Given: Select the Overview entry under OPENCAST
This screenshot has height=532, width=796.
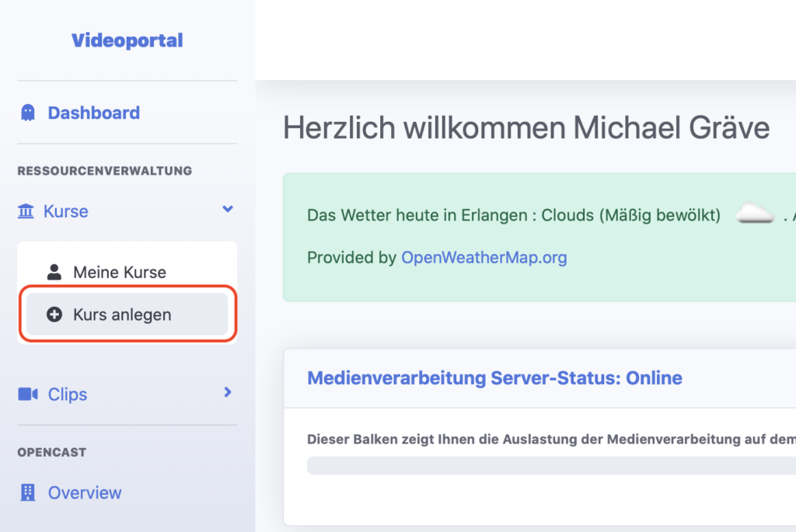Looking at the screenshot, I should [84, 492].
